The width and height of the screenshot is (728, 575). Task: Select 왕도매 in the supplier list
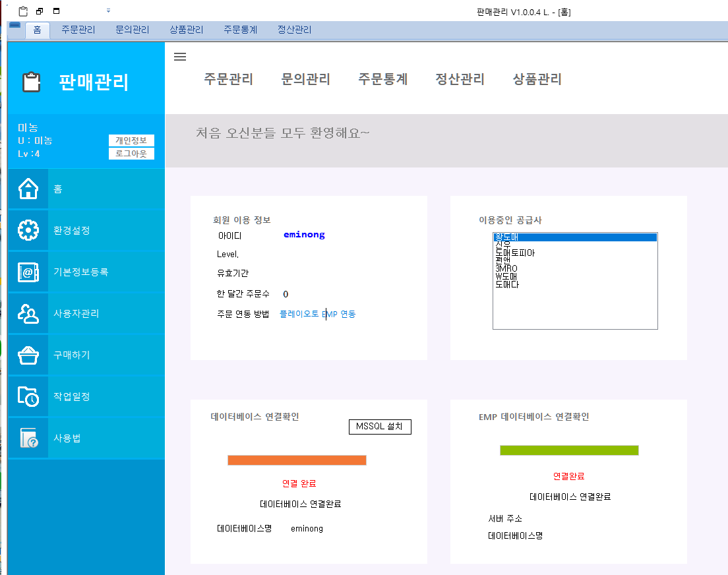click(575, 237)
